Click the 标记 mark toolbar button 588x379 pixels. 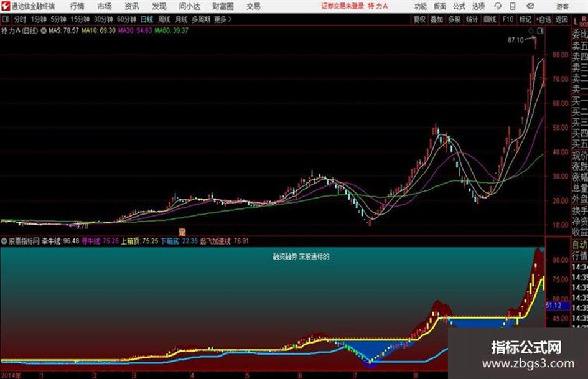tap(525, 19)
